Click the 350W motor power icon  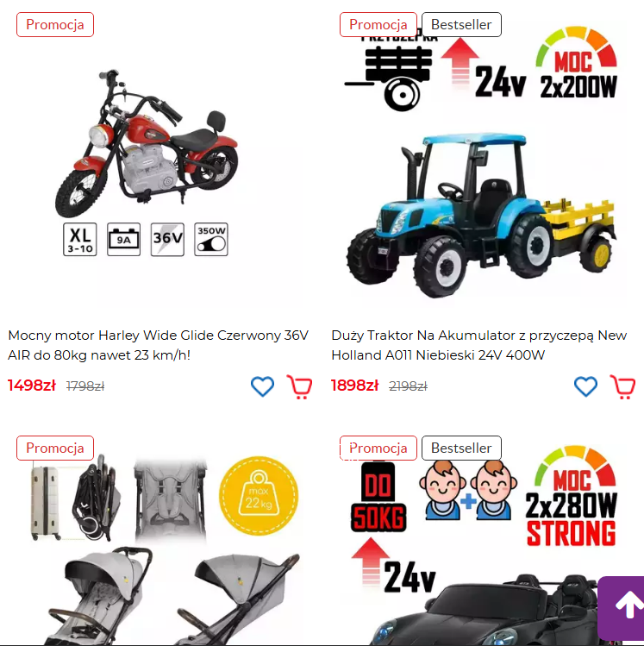tap(211, 240)
